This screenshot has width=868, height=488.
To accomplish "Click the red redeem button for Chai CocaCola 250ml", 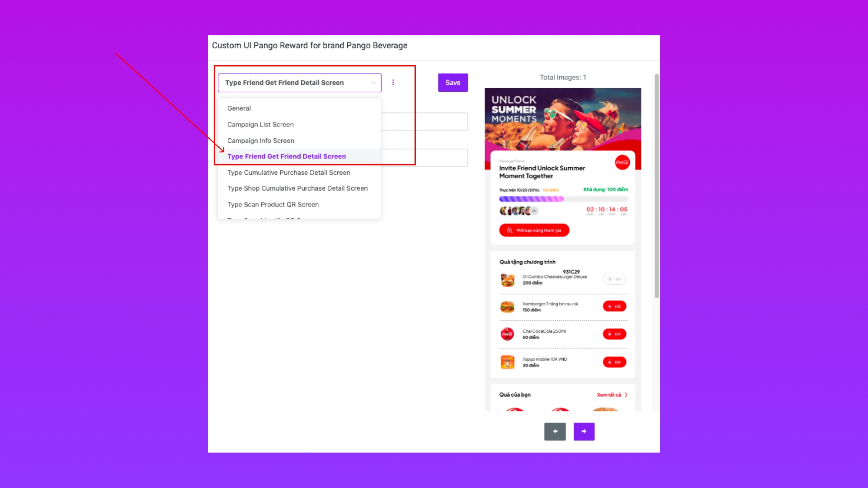I will pos(614,334).
